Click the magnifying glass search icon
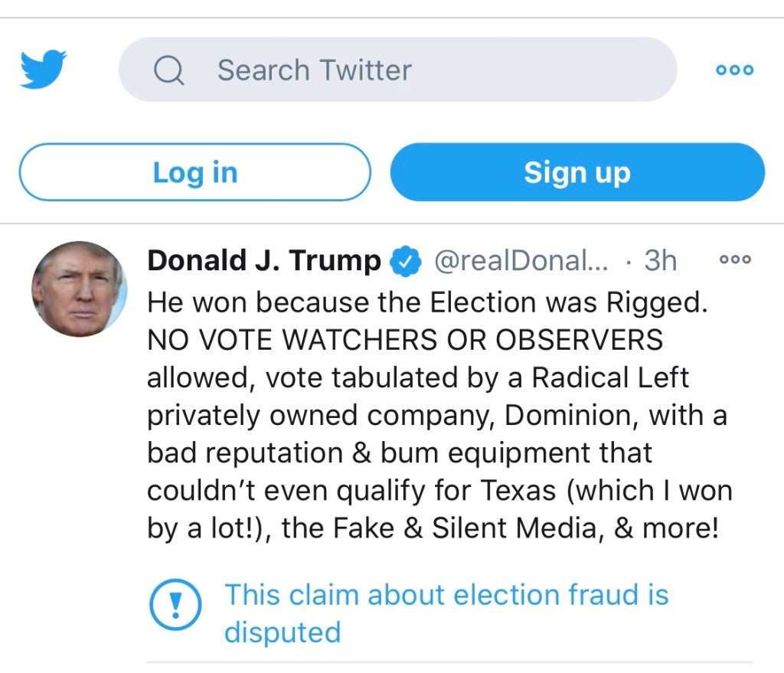Screen dimensions: 784x673 [x=168, y=70]
